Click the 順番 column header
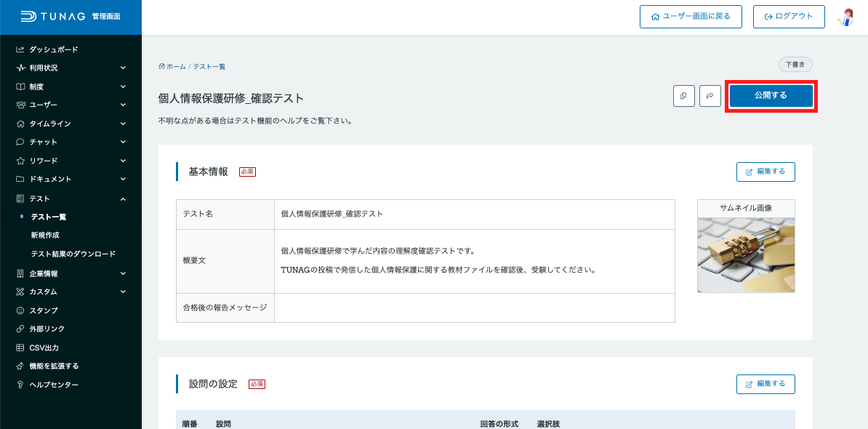Viewport: 868px width, 429px height. [190, 425]
